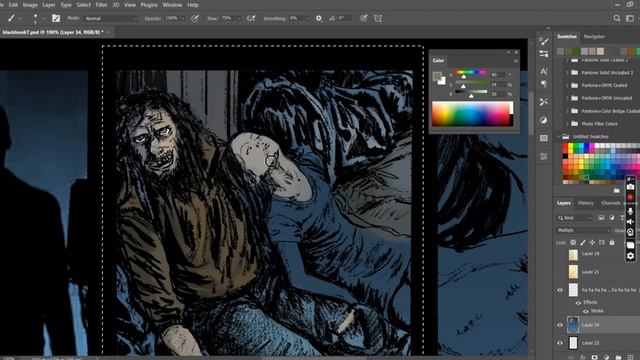
Task: Open layer blend mode Multiply dropdown
Action: (x=583, y=230)
